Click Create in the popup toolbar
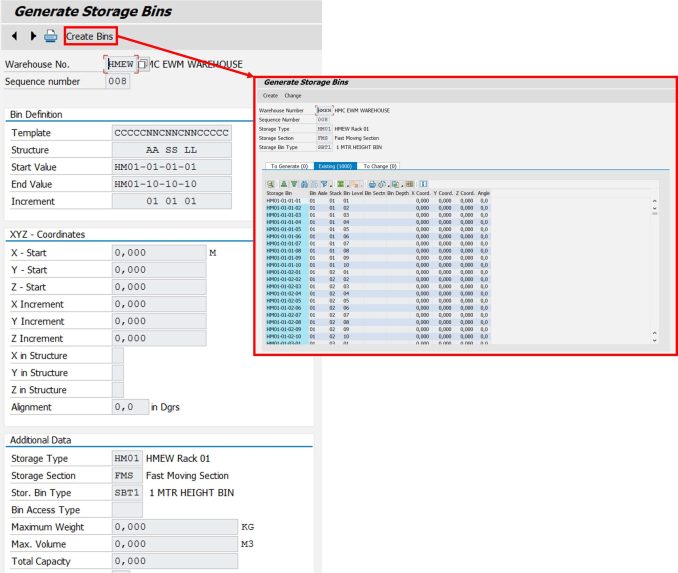Image resolution: width=678 pixels, height=573 pixels. [x=270, y=96]
